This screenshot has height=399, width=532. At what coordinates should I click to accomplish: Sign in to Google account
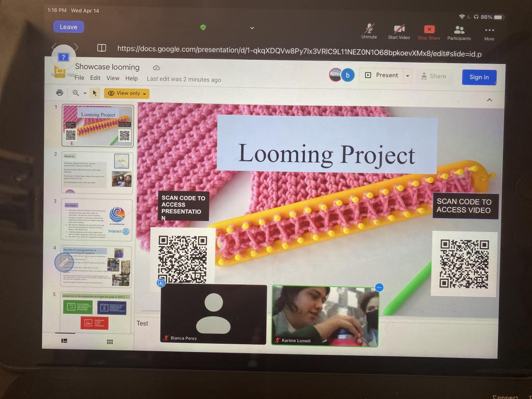pyautogui.click(x=479, y=77)
